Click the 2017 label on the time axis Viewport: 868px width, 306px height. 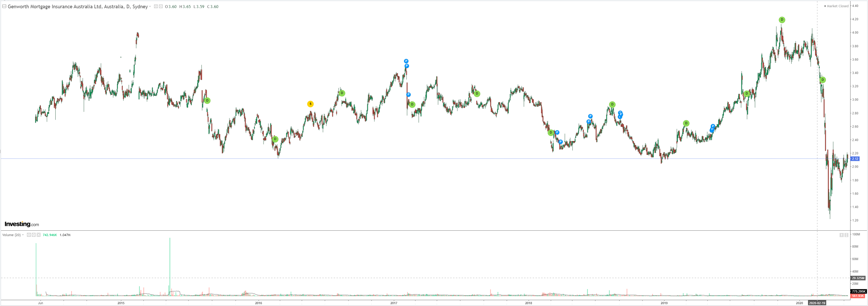393,303
